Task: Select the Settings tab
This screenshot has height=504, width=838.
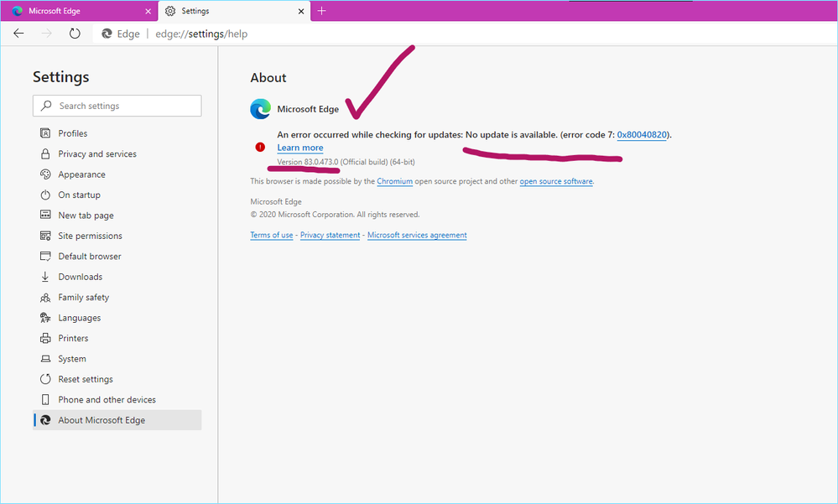Action: (x=234, y=11)
